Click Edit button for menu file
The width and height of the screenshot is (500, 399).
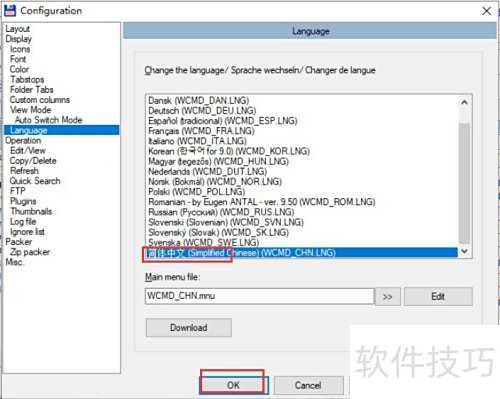[438, 296]
